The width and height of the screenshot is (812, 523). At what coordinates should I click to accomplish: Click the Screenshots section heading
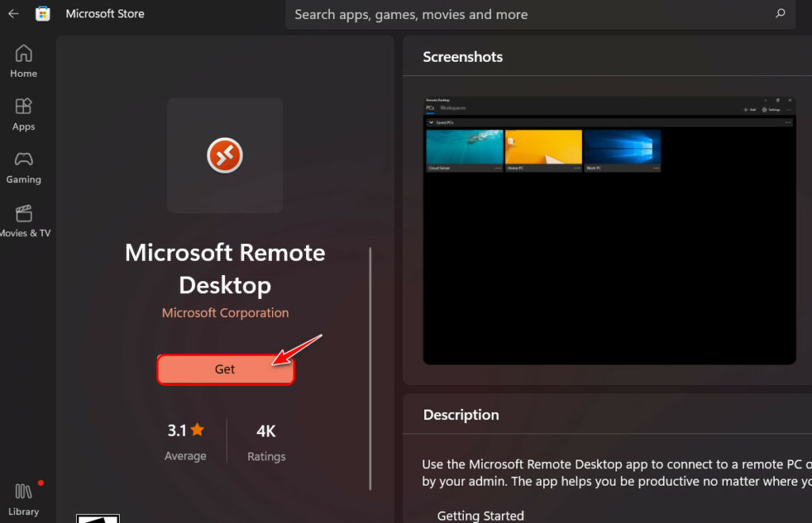click(463, 57)
